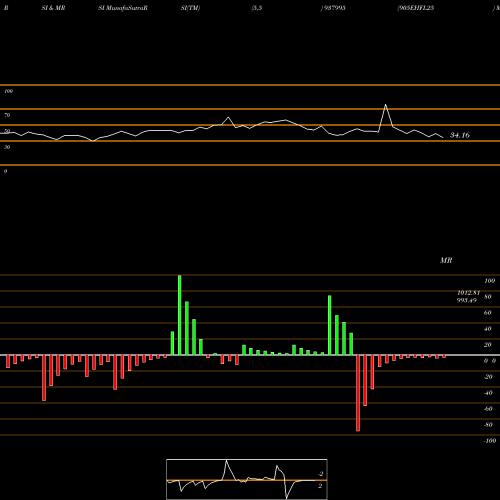Click the mini oscillator chart thumbnail
Screen dimensions: 500x500
[x=247, y=479]
